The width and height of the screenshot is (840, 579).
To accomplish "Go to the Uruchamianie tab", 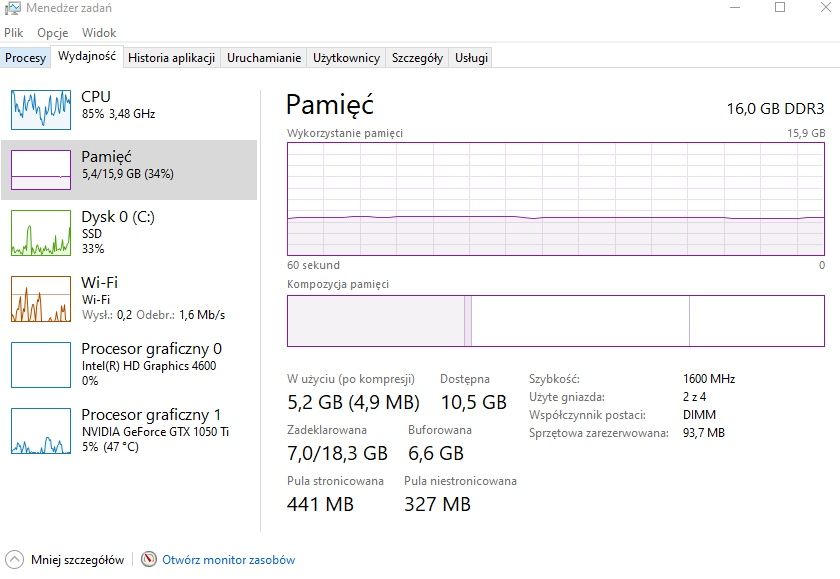I will coord(264,58).
